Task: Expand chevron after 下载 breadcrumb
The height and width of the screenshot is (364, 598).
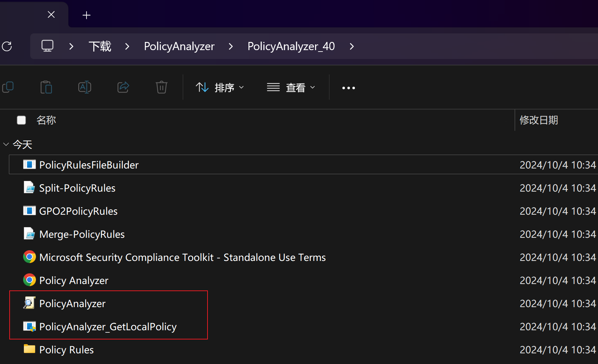Action: 127,46
